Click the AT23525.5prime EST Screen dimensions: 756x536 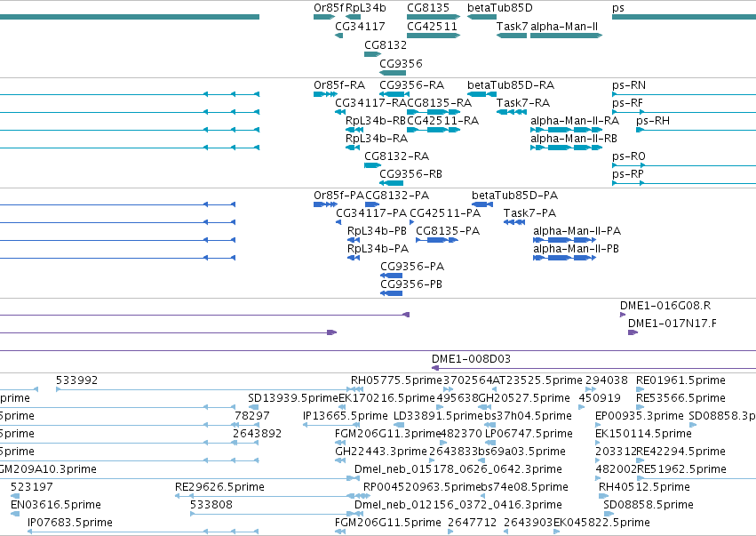(494, 389)
